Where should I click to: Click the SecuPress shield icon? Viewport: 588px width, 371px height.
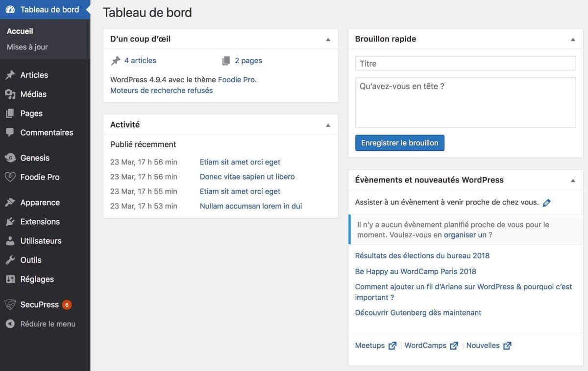[11, 304]
